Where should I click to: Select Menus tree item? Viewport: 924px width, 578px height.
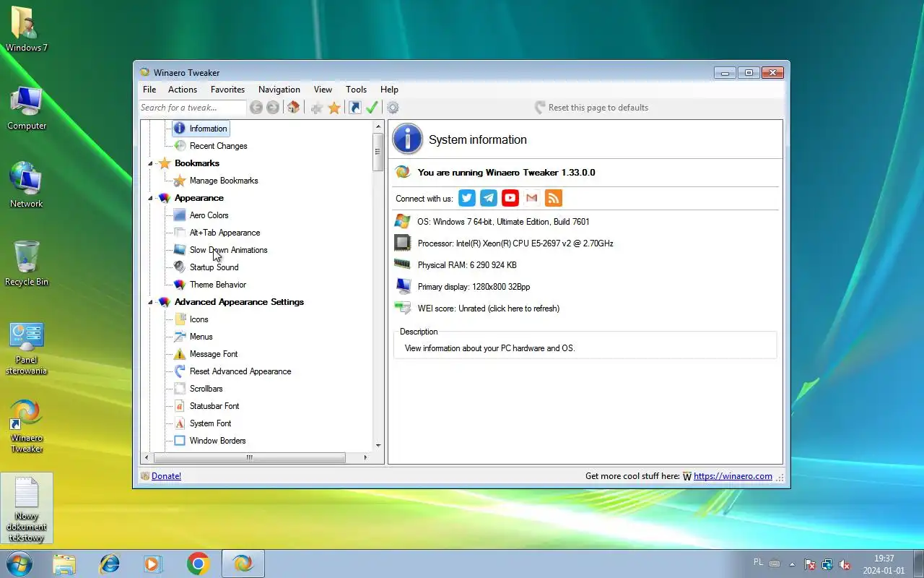tap(201, 337)
